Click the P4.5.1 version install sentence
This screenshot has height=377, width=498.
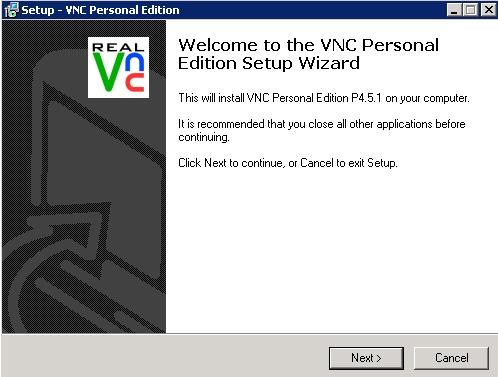pos(324,98)
